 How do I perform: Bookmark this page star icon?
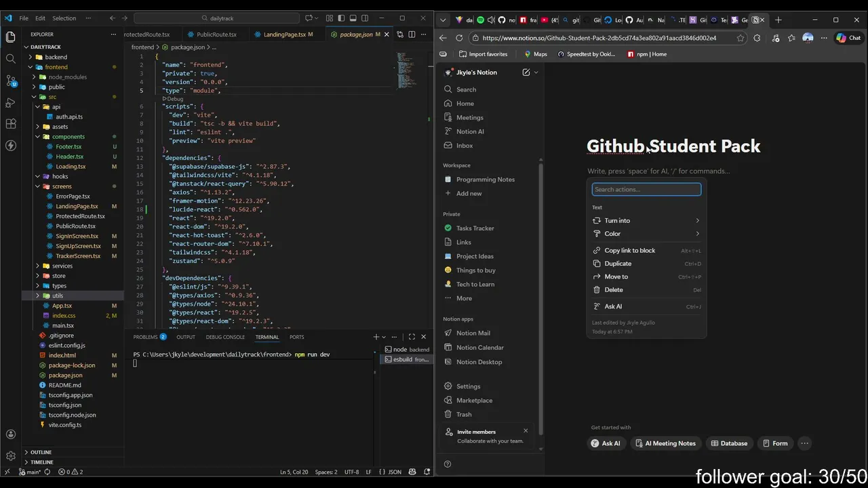tap(741, 38)
